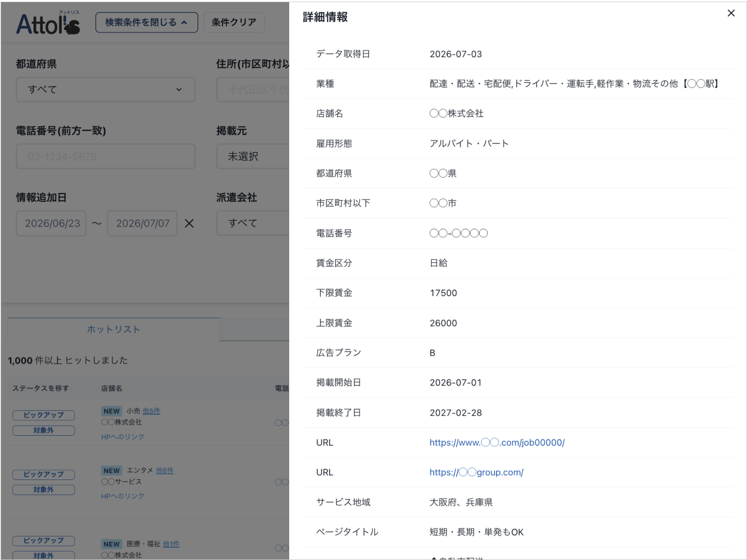Click the 上限賃金 value 26000

tap(443, 323)
